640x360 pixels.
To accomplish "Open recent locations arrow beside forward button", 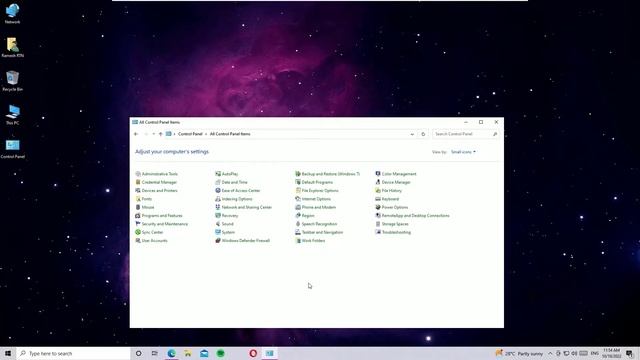I will click(153, 134).
